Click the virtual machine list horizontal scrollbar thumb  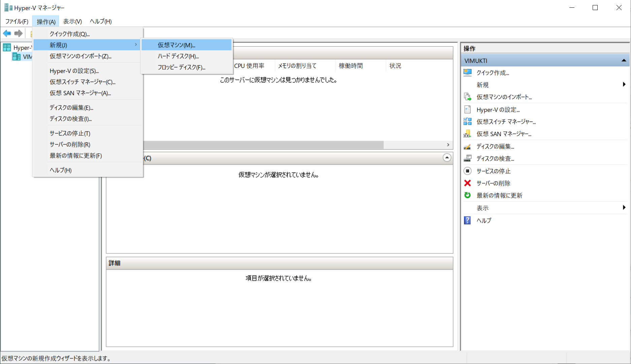click(263, 145)
